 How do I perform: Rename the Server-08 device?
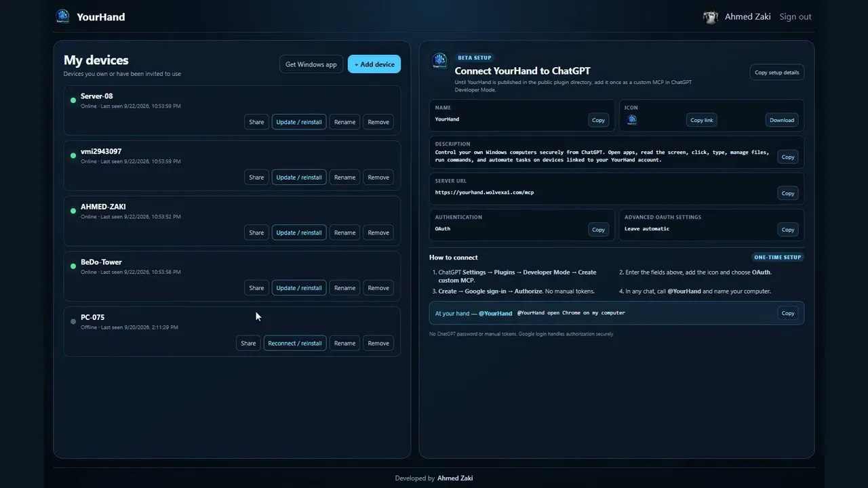[x=344, y=122]
